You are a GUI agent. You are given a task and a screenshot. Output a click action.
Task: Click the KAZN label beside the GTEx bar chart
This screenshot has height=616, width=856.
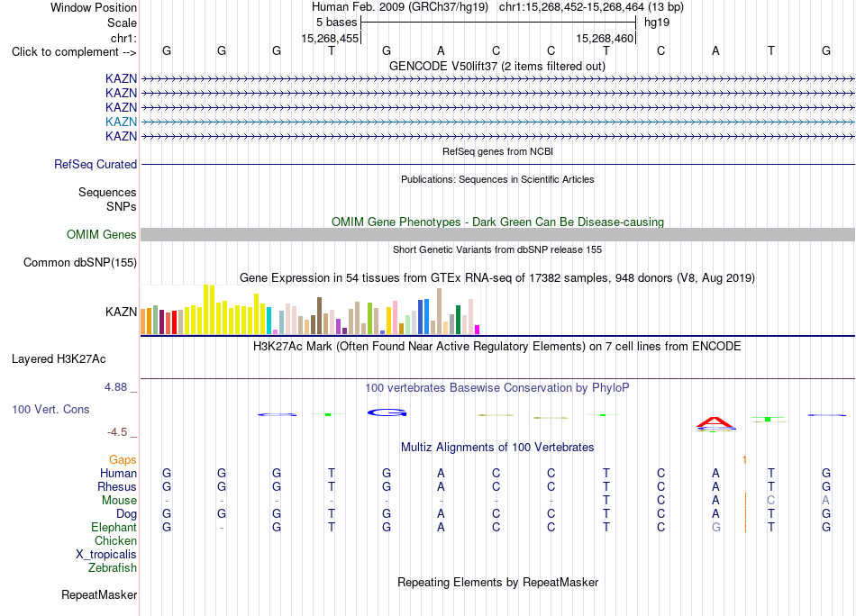point(122,312)
